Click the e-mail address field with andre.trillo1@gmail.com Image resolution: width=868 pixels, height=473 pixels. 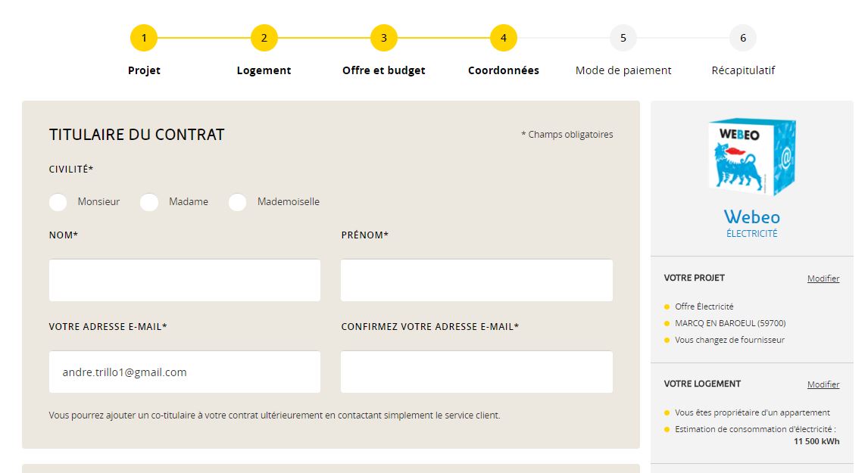coord(184,372)
